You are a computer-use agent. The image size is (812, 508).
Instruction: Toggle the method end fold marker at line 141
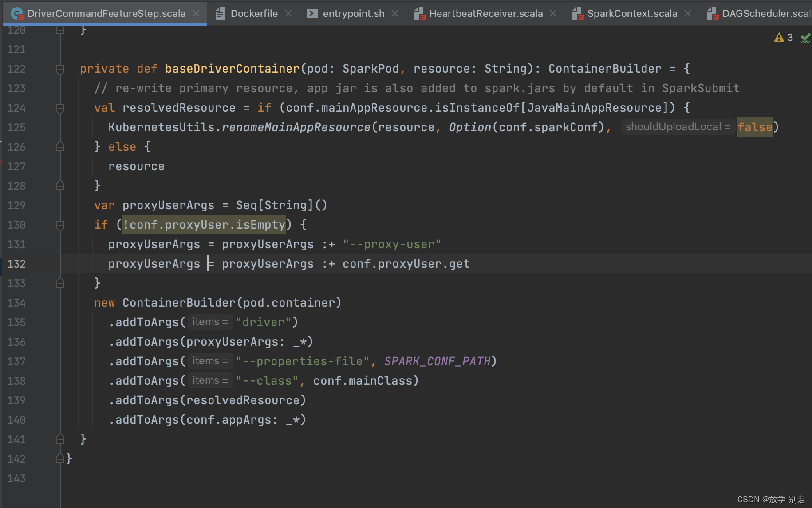[60, 439]
